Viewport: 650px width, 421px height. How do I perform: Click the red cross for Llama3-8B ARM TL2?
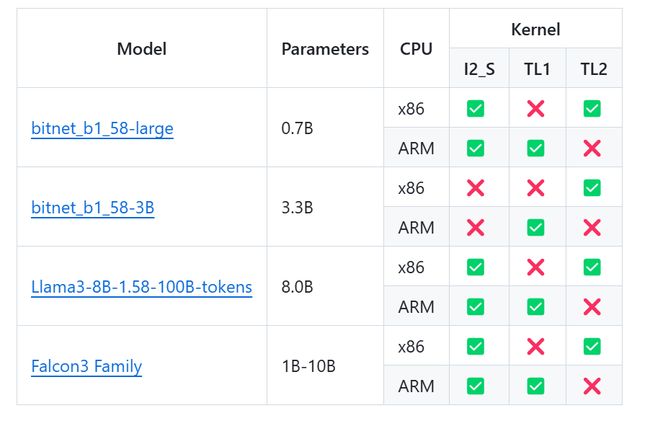(x=592, y=307)
